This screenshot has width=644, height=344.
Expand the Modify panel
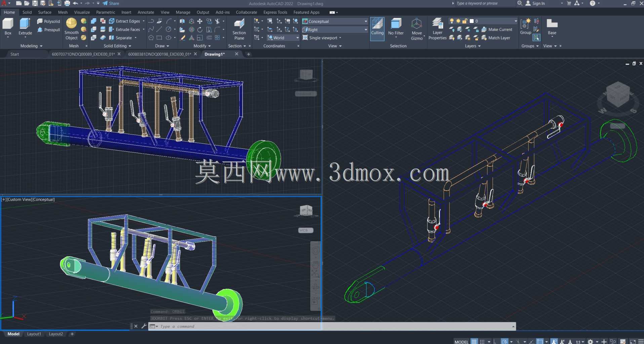(x=202, y=46)
